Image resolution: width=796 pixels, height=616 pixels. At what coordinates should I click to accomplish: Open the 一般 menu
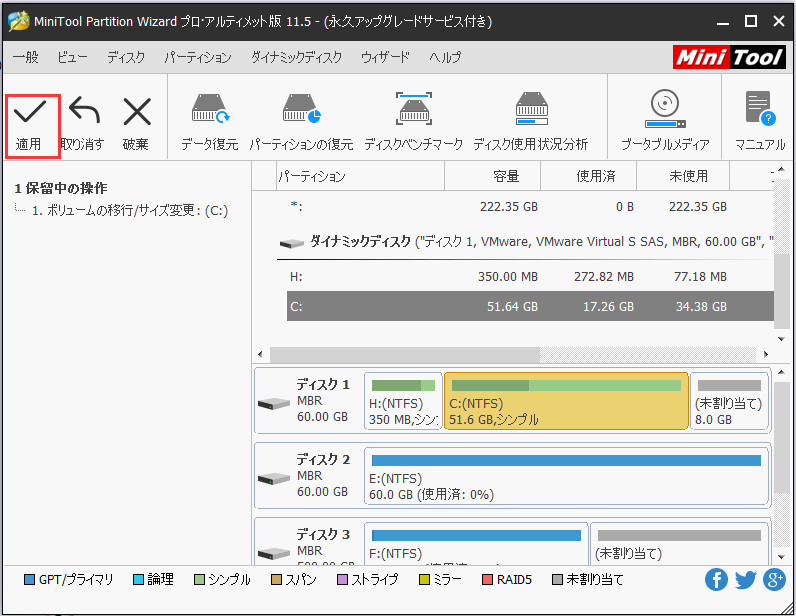26,58
